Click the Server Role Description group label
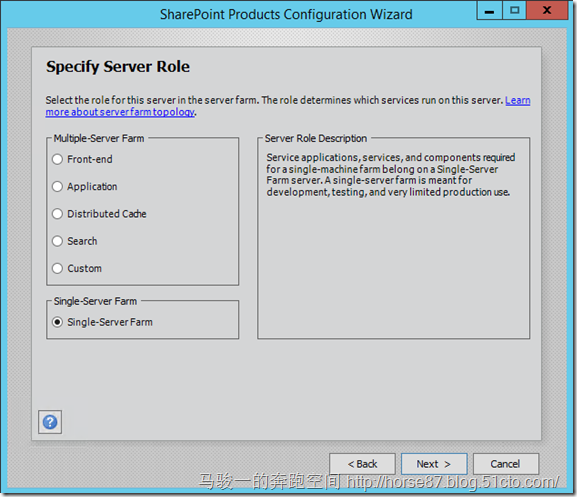 pyautogui.click(x=316, y=138)
